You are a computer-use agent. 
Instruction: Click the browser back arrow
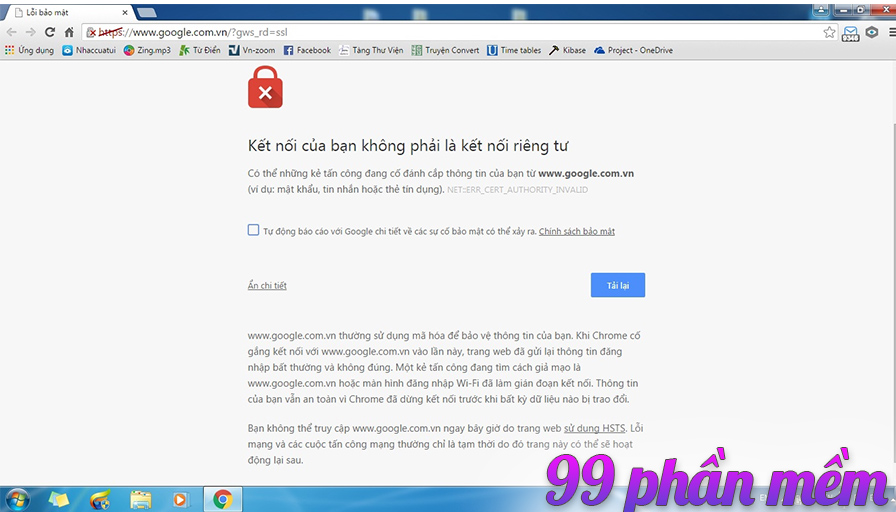[x=11, y=32]
